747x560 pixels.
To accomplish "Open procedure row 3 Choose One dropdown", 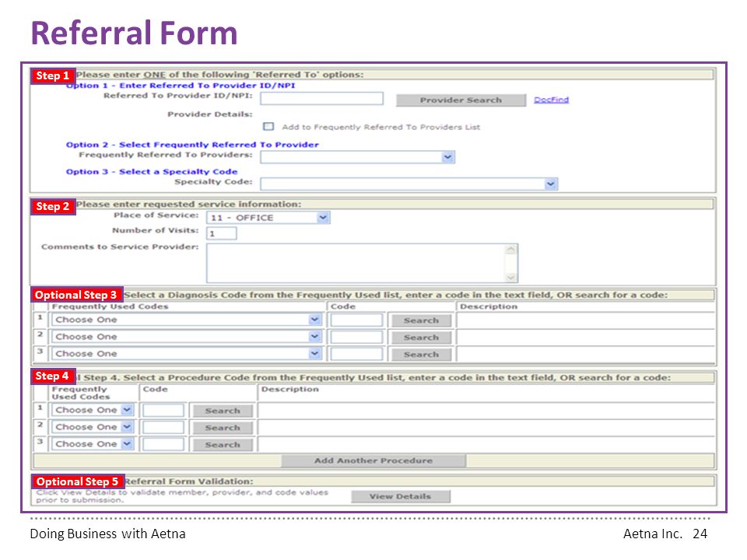I will [x=93, y=444].
